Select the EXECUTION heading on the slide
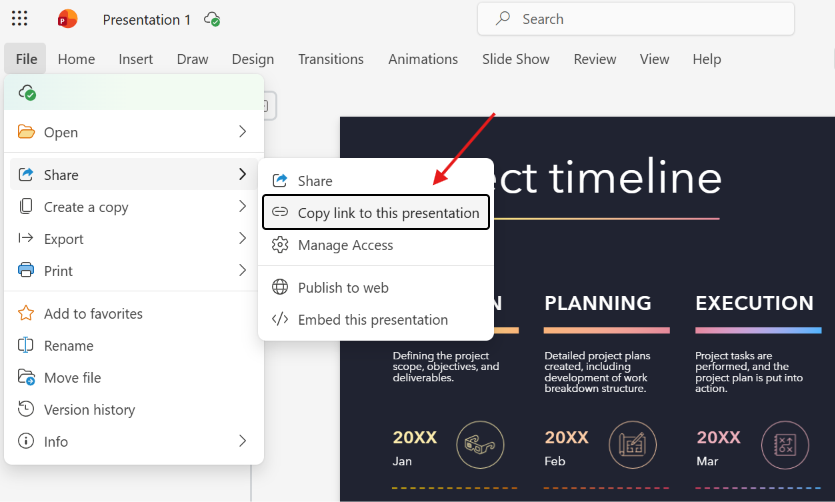The width and height of the screenshot is (835, 502). 754,303
